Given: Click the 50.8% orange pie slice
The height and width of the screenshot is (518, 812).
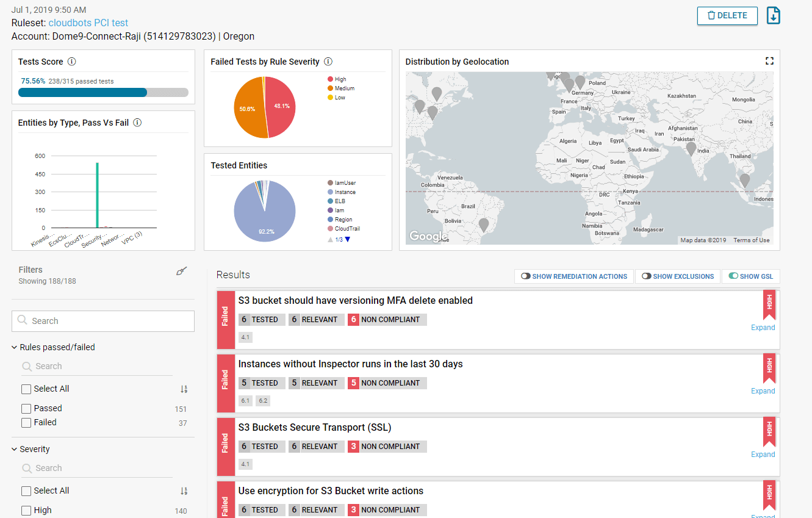Looking at the screenshot, I should [x=246, y=109].
